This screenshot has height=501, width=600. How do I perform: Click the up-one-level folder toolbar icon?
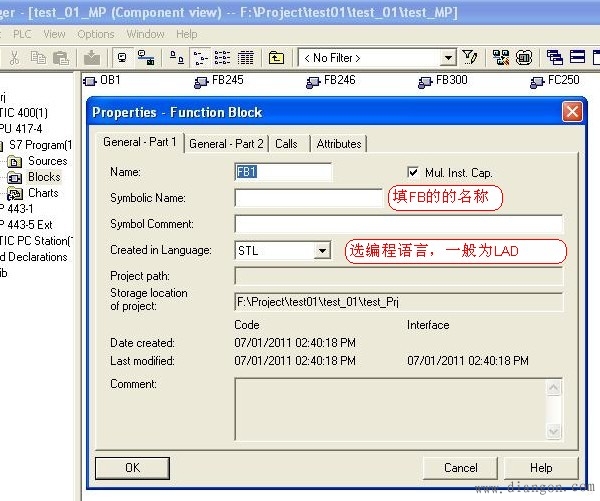277,58
